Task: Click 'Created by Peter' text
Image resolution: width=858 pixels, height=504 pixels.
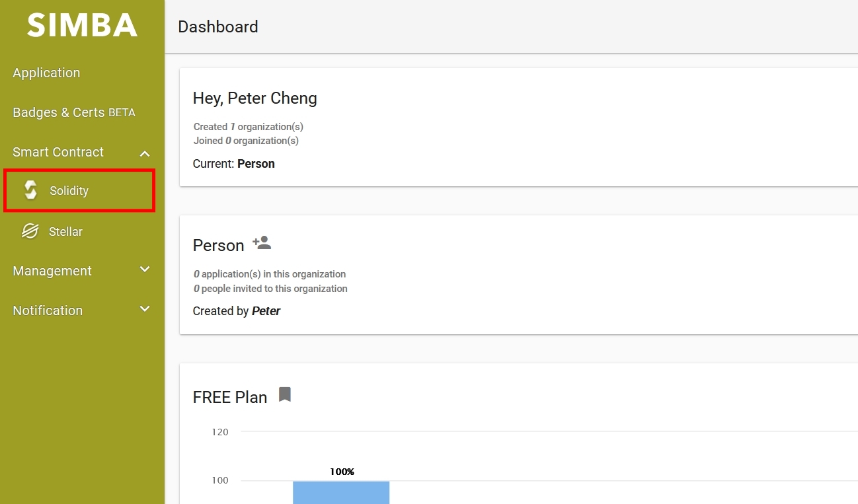Action: click(237, 311)
